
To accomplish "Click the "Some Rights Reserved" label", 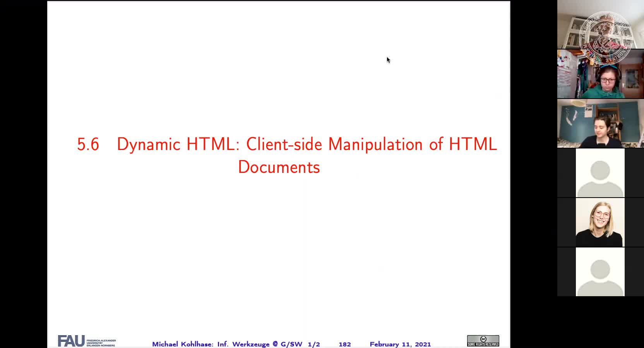I will coord(483,344).
